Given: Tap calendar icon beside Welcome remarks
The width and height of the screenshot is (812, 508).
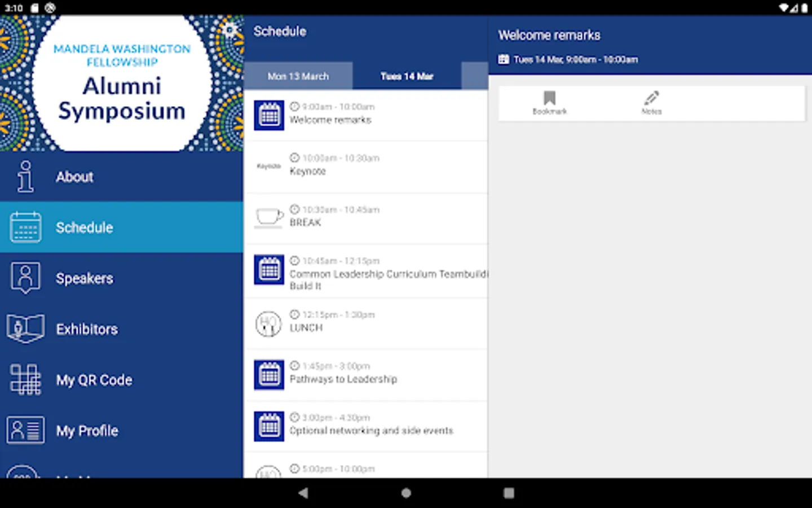Looking at the screenshot, I should (x=269, y=115).
